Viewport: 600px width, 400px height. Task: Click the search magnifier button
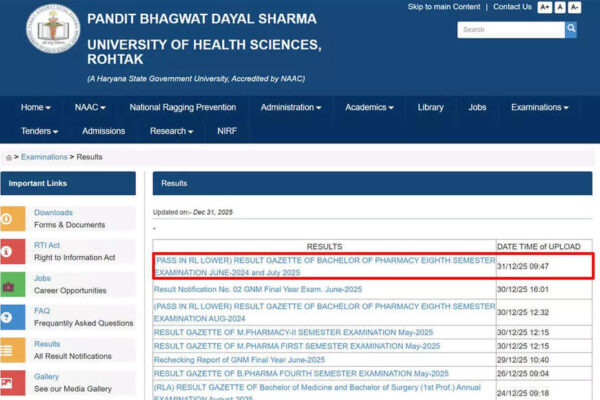click(571, 29)
